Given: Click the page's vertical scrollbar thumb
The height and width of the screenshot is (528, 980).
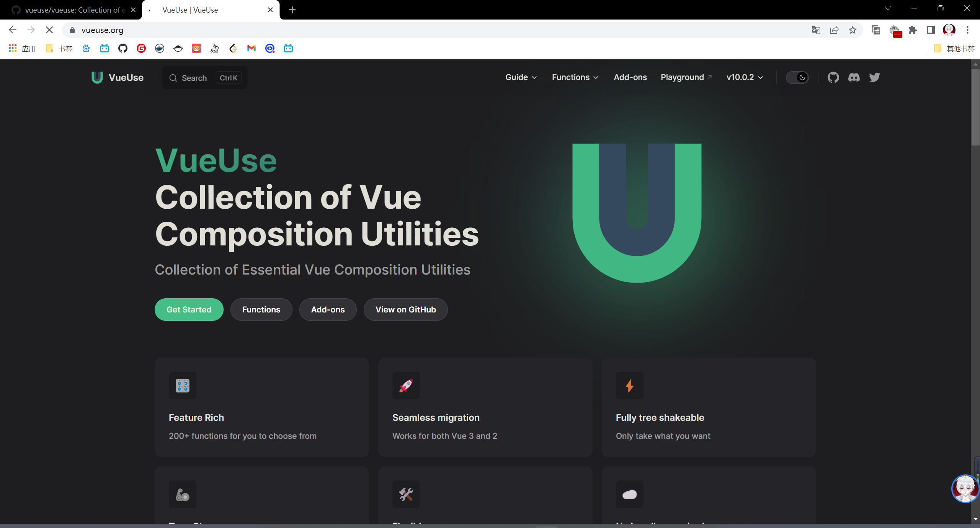Looking at the screenshot, I should point(975,107).
